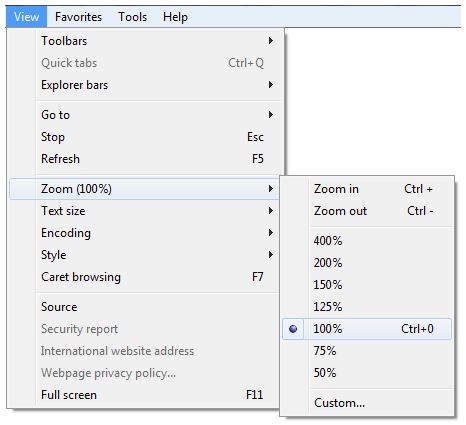Select the 100% zoom radio option
Viewport: 466px width, 425px height.
pyautogui.click(x=367, y=329)
